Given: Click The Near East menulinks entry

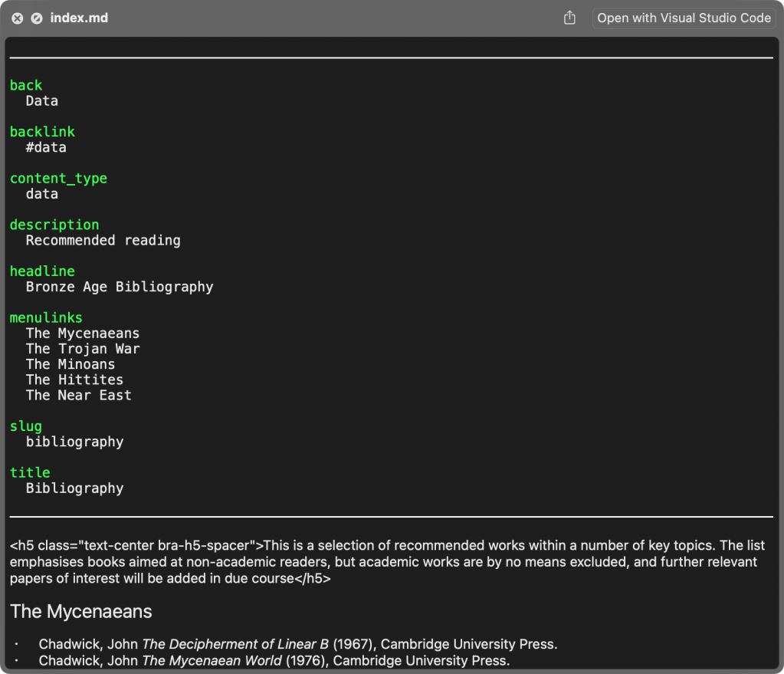Looking at the screenshot, I should click(78, 395).
